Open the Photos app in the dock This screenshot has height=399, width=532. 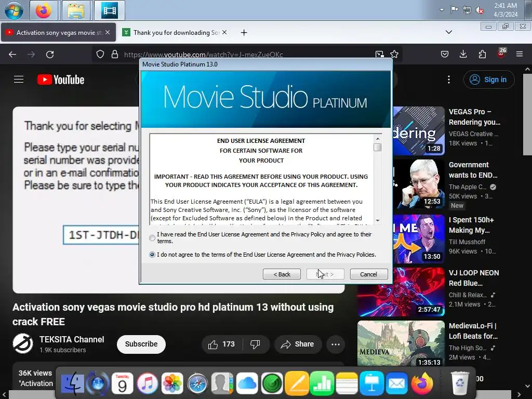click(172, 384)
